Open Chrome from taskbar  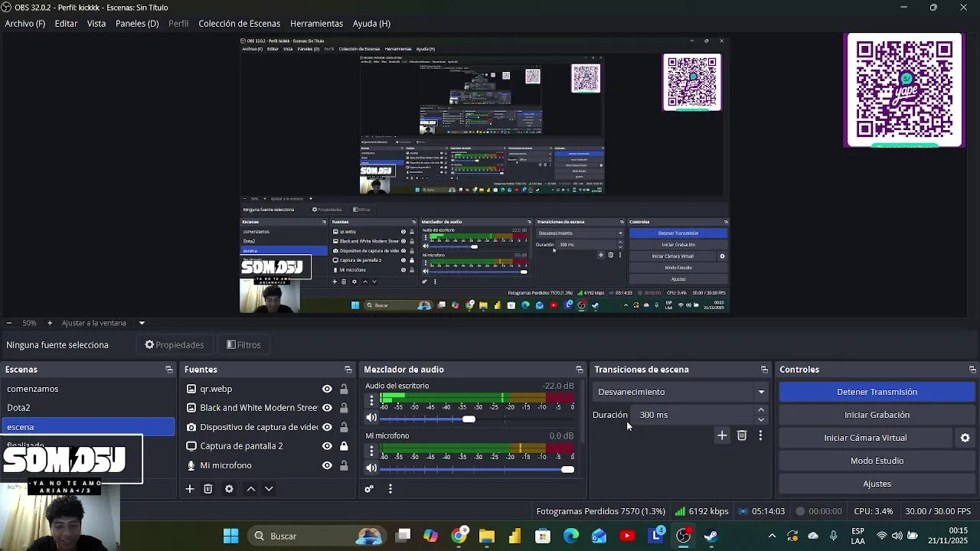459,536
